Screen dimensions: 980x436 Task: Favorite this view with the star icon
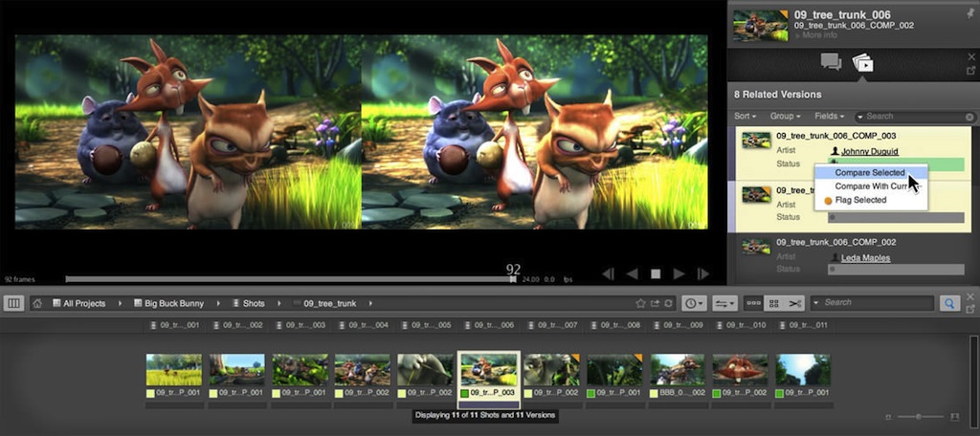641,303
